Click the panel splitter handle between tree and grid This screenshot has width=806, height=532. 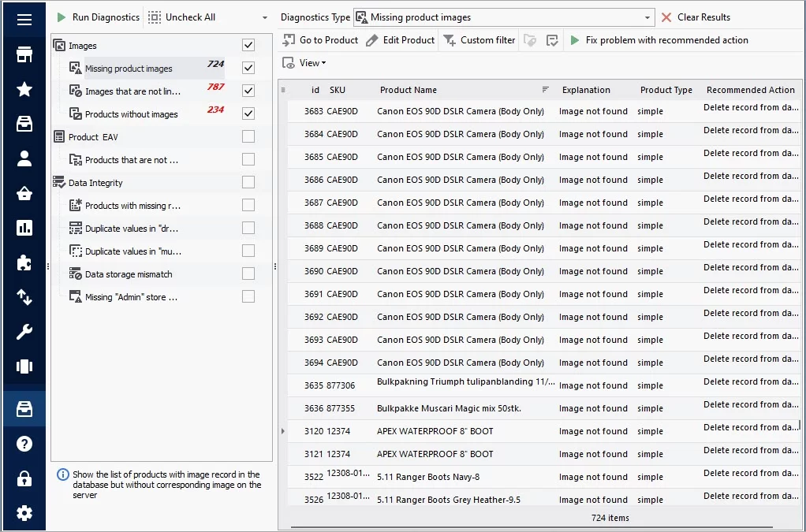coord(275,266)
